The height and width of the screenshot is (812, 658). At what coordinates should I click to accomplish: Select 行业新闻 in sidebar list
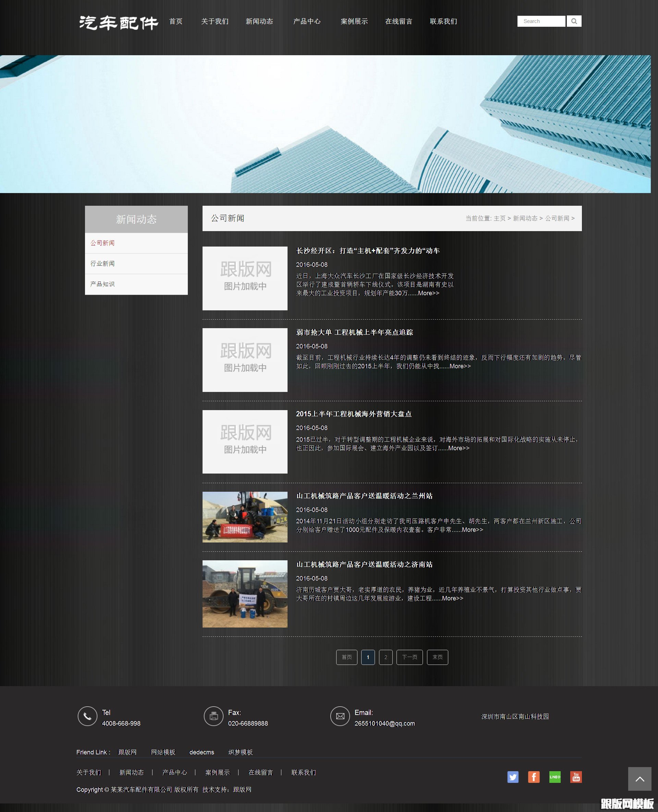click(x=102, y=263)
